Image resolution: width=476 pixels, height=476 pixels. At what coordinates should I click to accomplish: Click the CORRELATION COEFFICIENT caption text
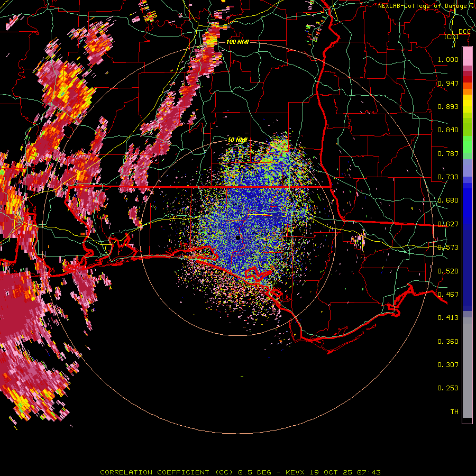coord(154,472)
